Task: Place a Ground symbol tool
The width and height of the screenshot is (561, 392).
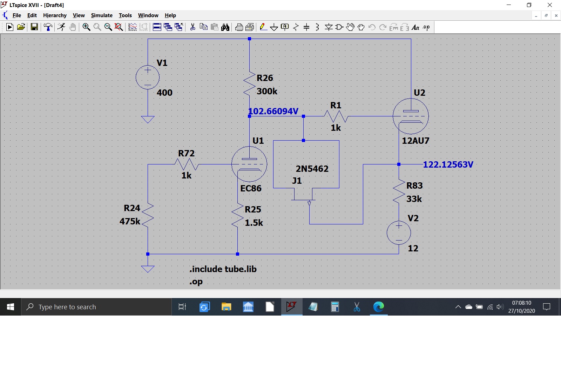Action: click(274, 27)
